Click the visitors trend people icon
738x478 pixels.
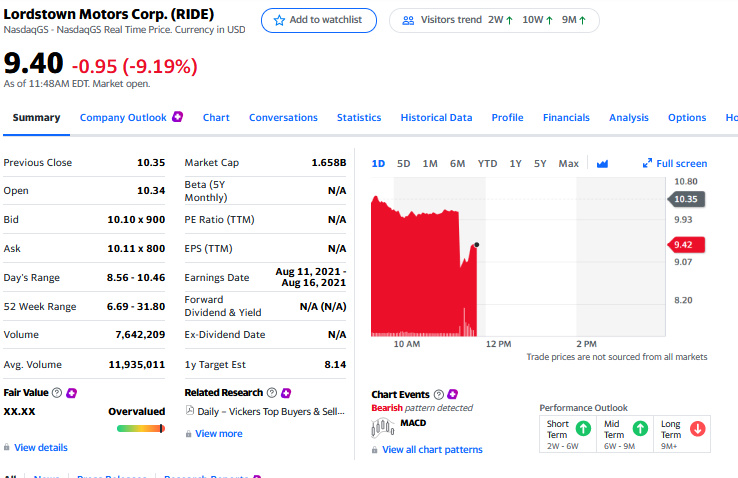(408, 20)
